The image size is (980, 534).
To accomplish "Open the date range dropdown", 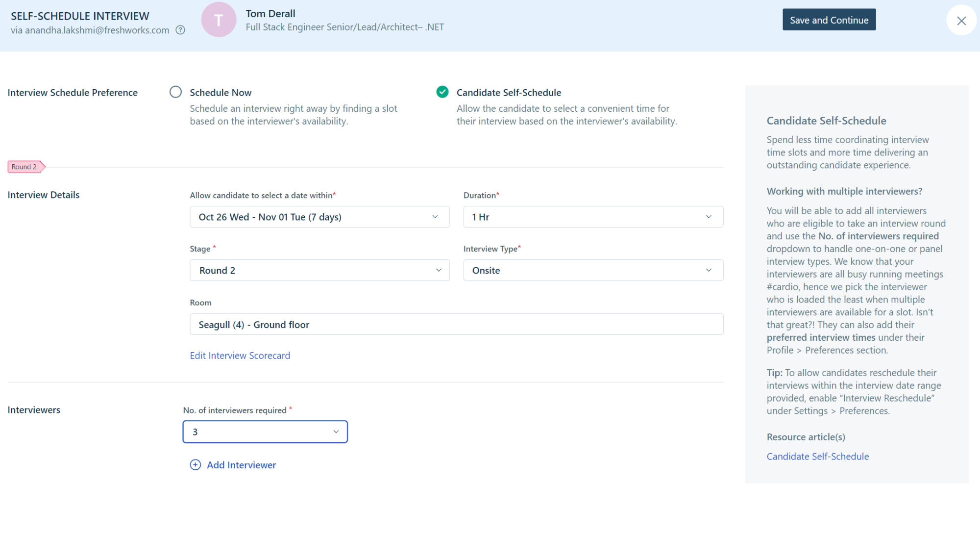I will 319,217.
